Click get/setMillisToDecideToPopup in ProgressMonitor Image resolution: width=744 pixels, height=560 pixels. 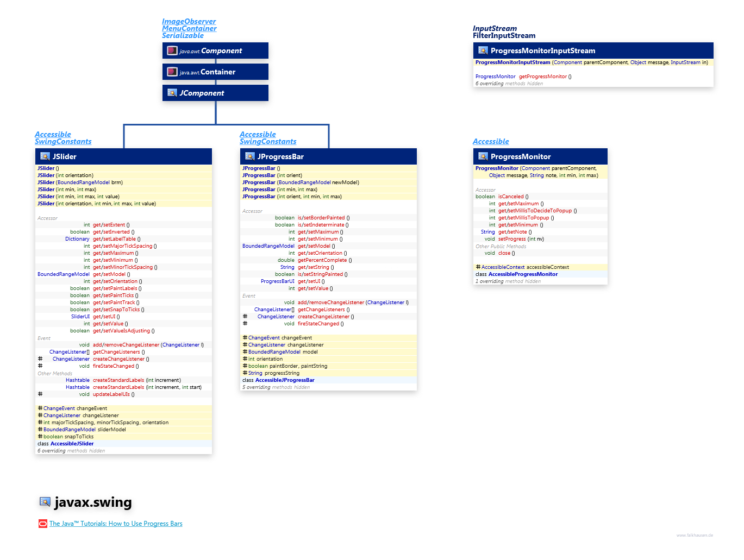click(x=535, y=211)
